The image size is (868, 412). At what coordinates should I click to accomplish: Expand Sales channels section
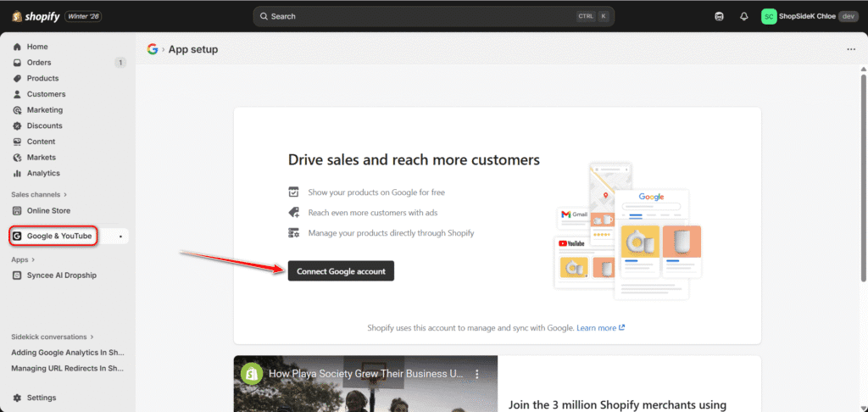(x=39, y=194)
